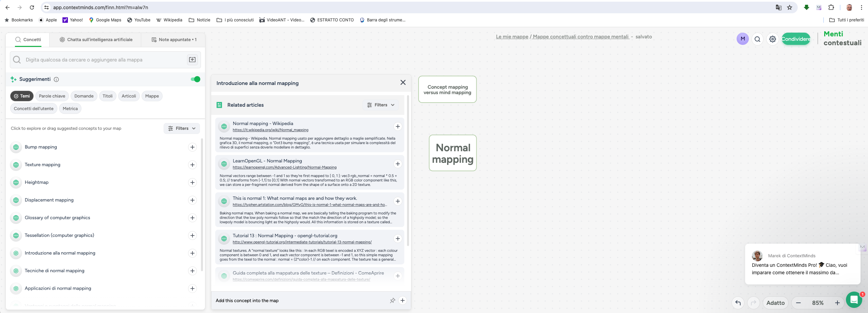Pin the concept using the pin icon
Image resolution: width=868 pixels, height=313 pixels.
392,300
